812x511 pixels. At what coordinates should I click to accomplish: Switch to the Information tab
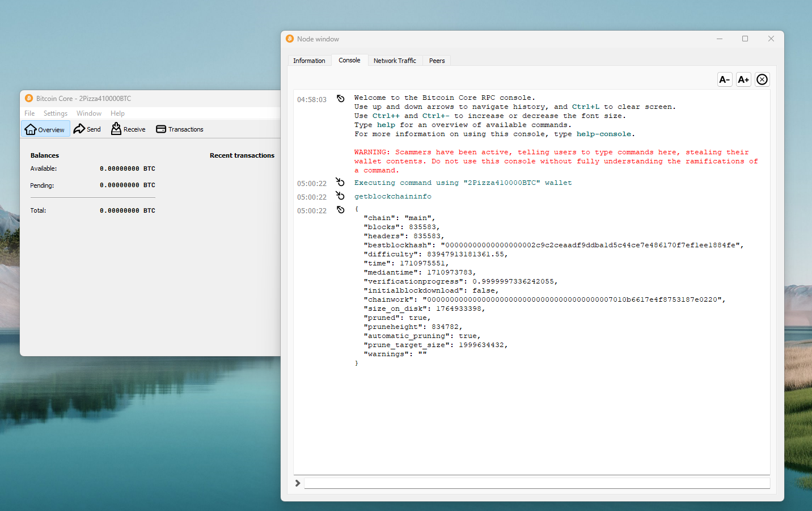[309, 61]
